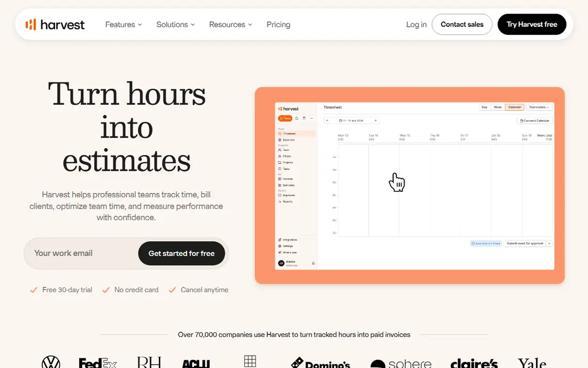Click the Cancel anytime text

[x=204, y=289]
